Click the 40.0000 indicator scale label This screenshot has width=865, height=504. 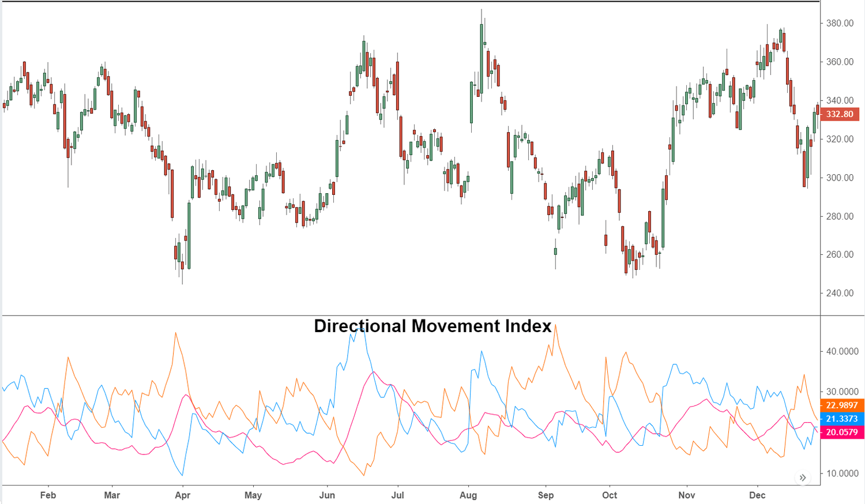coord(842,351)
